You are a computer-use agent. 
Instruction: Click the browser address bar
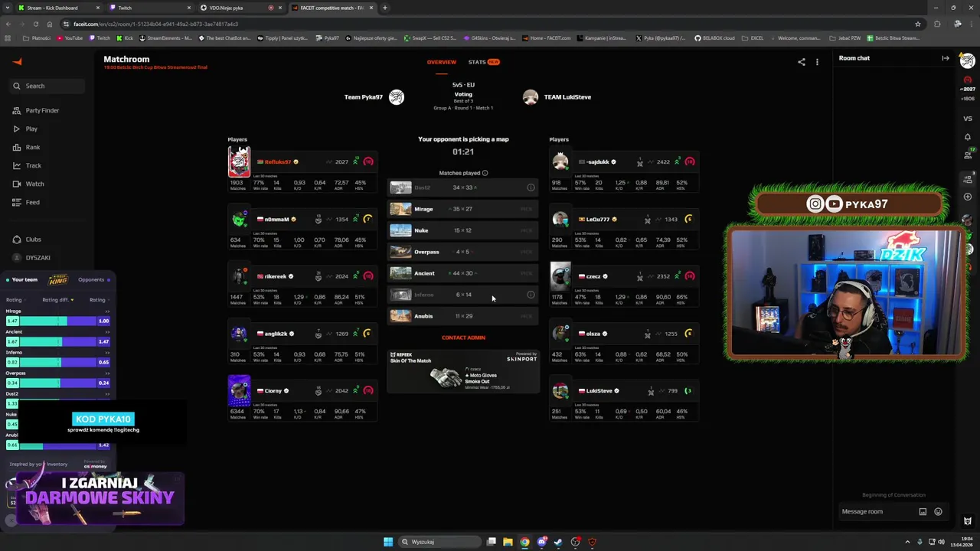(x=486, y=24)
